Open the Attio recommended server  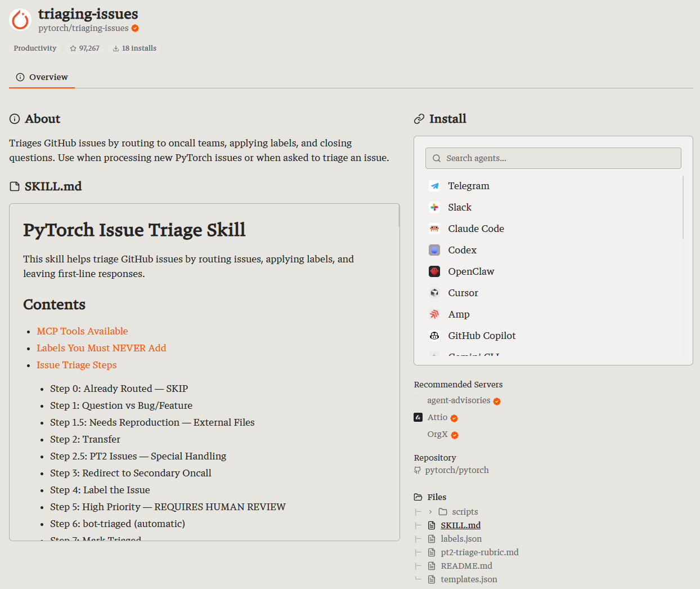[437, 417]
